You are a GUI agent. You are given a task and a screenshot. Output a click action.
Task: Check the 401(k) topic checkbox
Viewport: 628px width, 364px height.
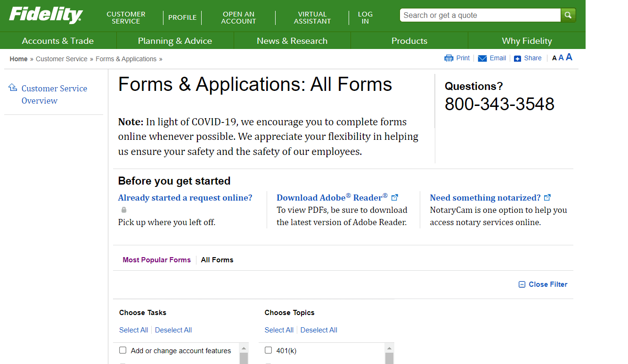coord(269,350)
